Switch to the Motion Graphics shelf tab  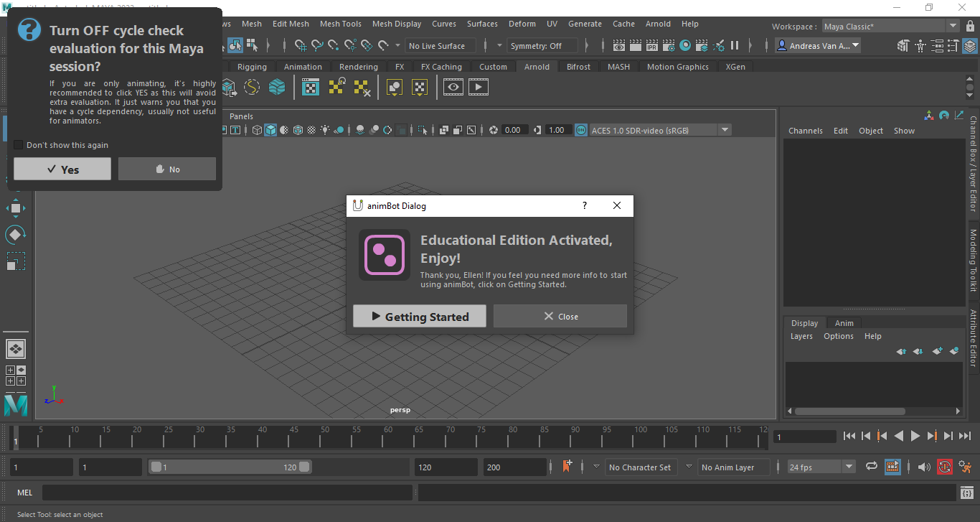tap(678, 67)
